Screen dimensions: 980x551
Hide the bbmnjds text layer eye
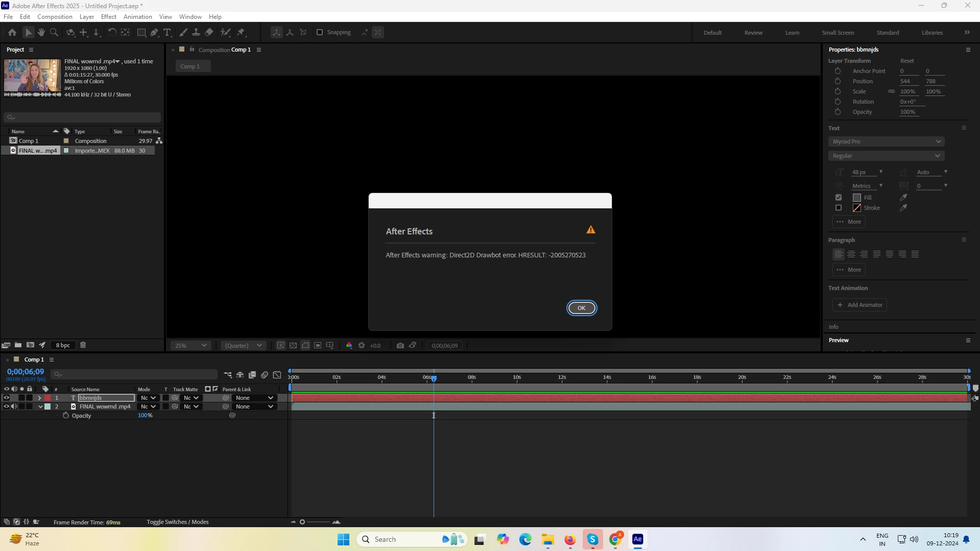pyautogui.click(x=7, y=398)
